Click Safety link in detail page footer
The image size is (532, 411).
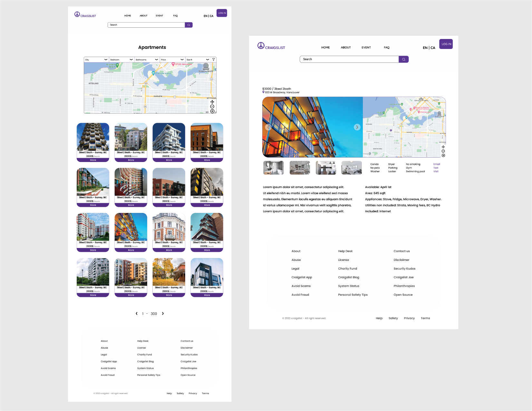click(x=393, y=318)
